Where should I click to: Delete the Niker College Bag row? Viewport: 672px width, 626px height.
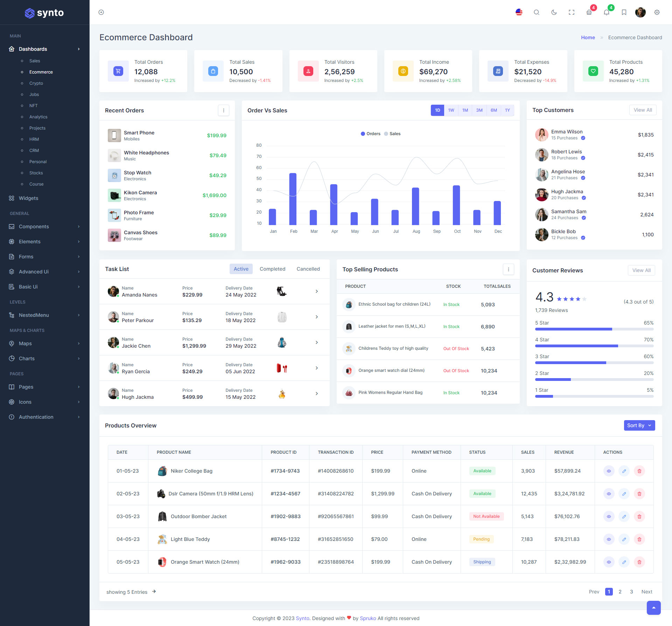tap(639, 471)
